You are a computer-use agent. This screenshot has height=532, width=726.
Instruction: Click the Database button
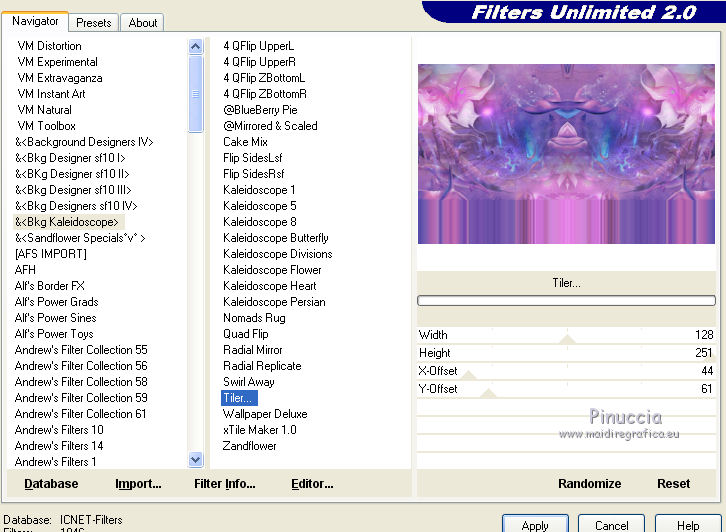click(51, 484)
